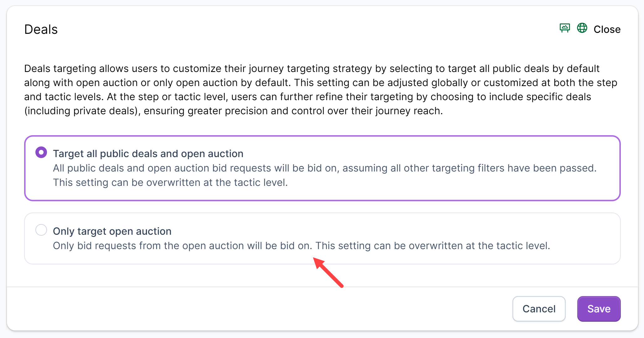Select the 'Only target open auction' radio button
The image size is (644, 338).
pos(41,230)
